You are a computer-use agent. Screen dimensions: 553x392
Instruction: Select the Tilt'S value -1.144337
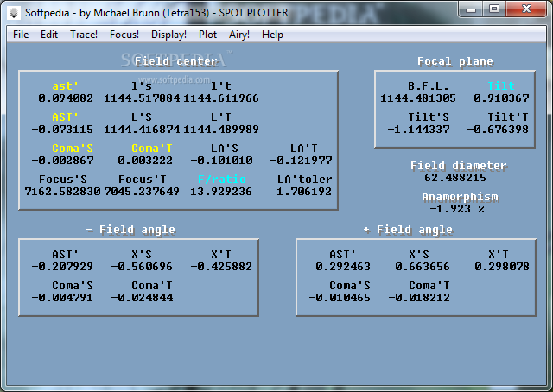pos(418,129)
